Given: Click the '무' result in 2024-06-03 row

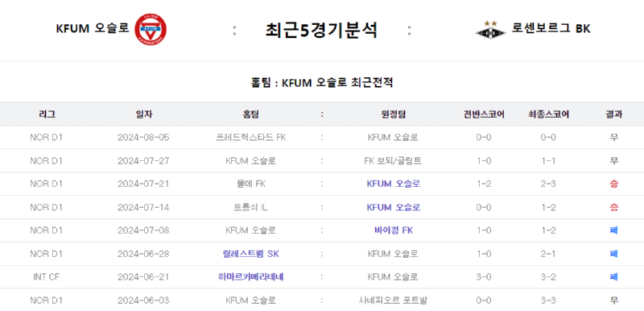Looking at the screenshot, I should (x=613, y=301).
